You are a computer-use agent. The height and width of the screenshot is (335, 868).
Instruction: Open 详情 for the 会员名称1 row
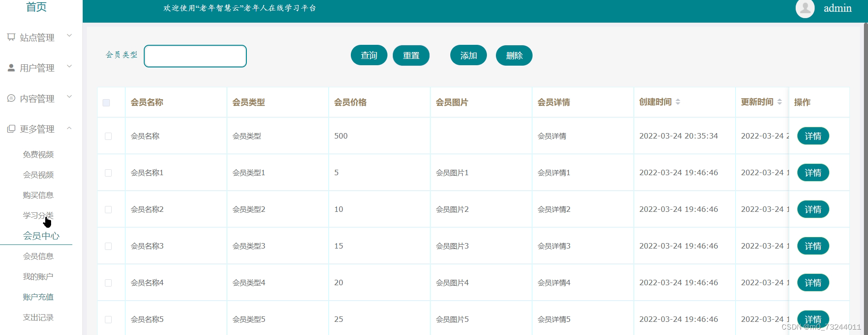(x=813, y=172)
